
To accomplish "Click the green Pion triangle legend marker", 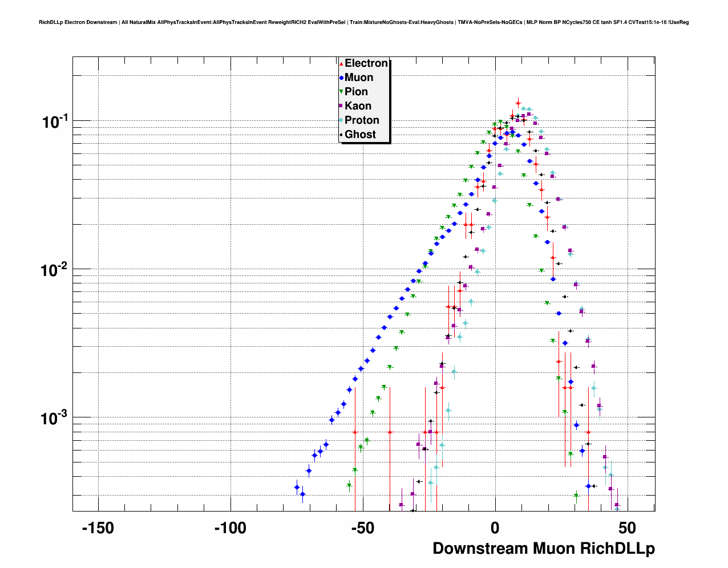I will coord(341,92).
